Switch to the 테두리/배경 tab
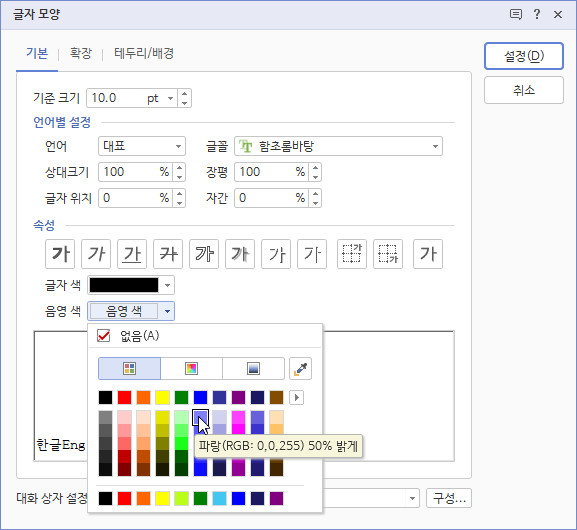Screen dimensions: 577x530 click(144, 53)
